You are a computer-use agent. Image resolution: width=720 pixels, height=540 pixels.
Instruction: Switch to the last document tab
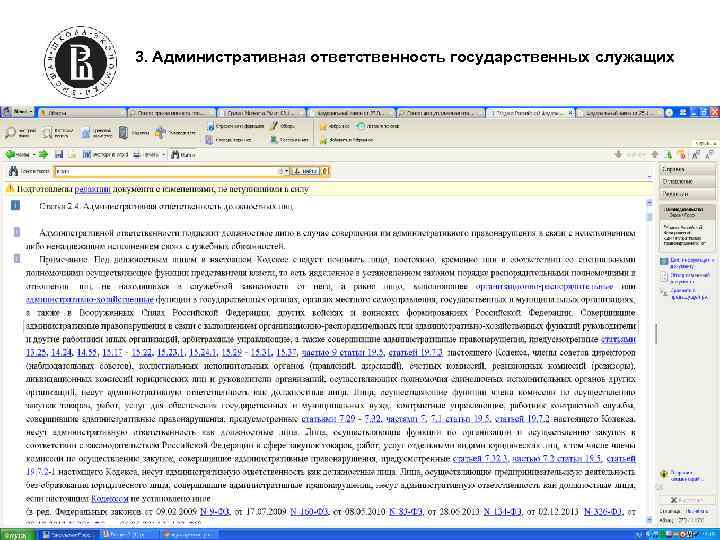click(x=620, y=112)
